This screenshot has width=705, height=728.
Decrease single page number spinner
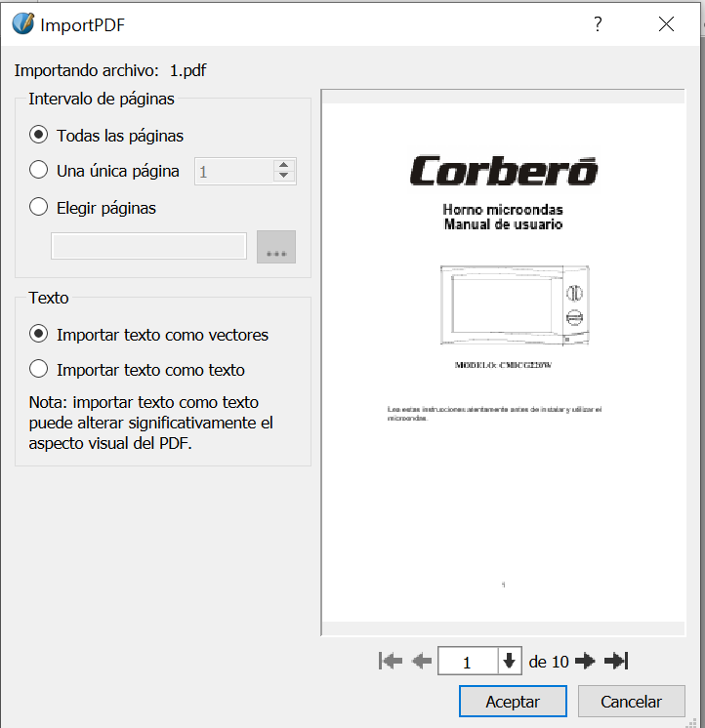pos(284,176)
